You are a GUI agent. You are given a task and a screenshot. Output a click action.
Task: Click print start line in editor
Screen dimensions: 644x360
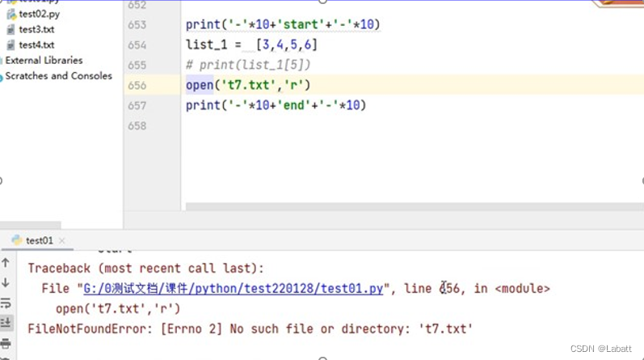coord(283,25)
